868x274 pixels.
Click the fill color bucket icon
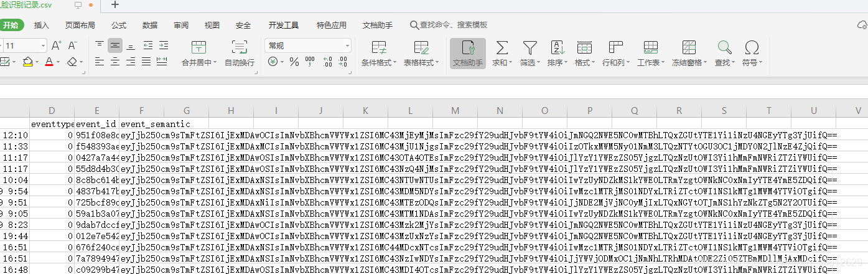[x=27, y=62]
